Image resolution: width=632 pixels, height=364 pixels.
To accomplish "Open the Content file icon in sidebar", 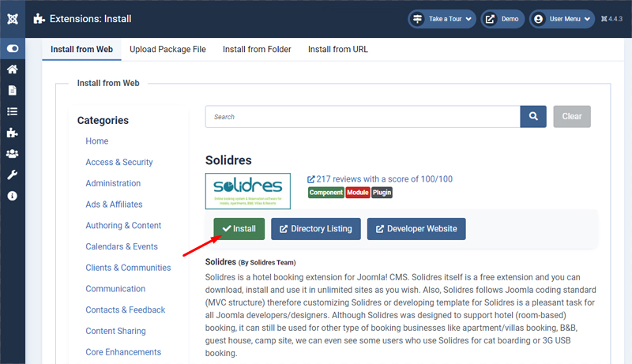I will (x=12, y=91).
